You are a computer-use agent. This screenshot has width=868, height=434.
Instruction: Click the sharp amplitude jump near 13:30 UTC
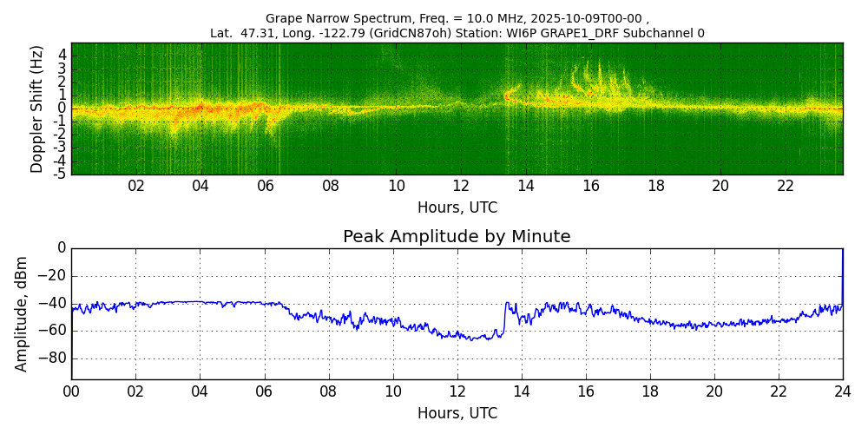point(505,317)
